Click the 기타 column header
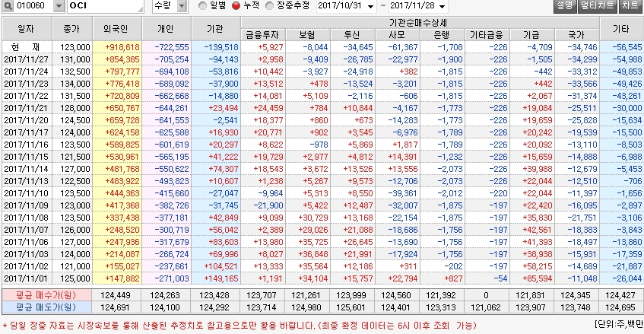The image size is (644, 334). pos(621,29)
